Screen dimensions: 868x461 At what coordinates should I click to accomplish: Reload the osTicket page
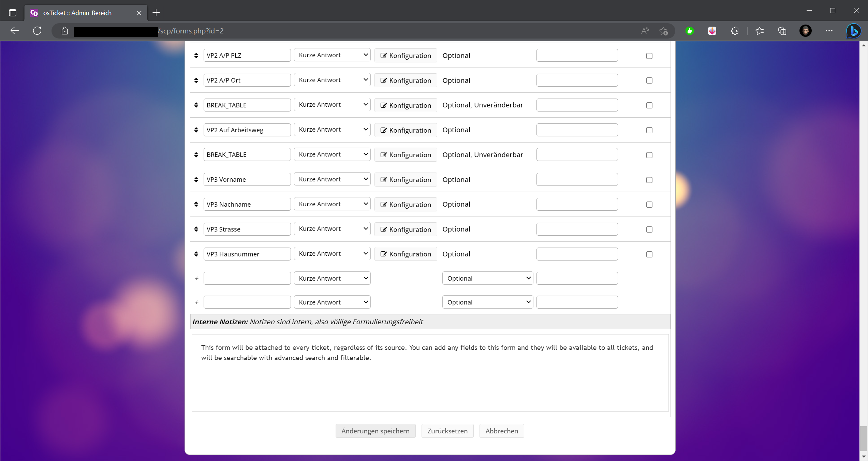click(37, 31)
